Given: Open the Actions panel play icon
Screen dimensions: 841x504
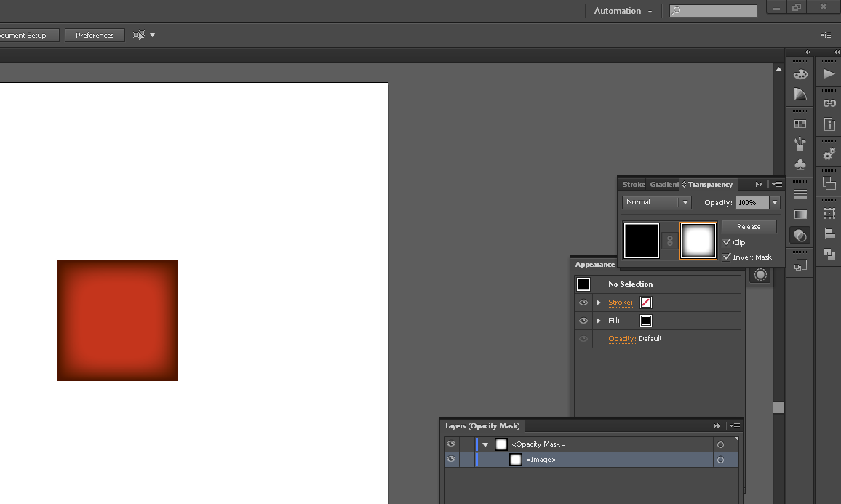Looking at the screenshot, I should [829, 74].
